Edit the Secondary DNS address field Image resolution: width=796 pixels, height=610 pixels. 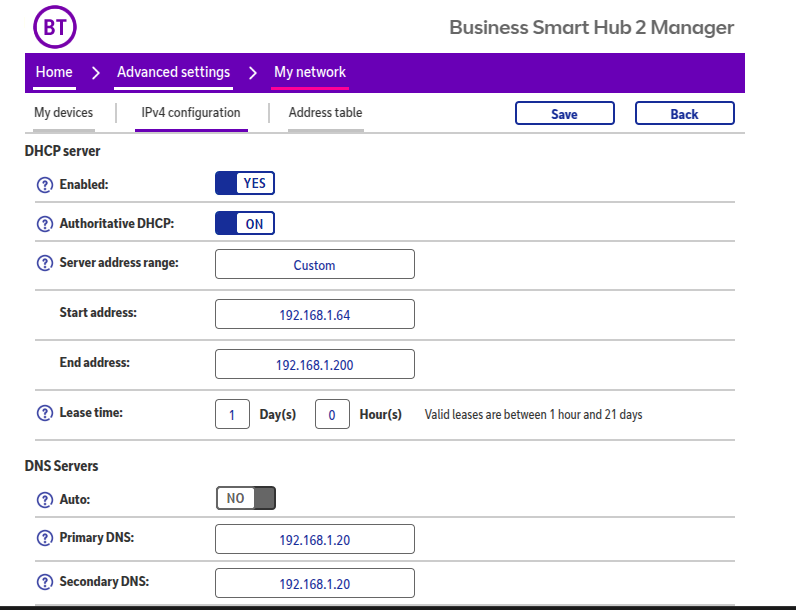315,583
